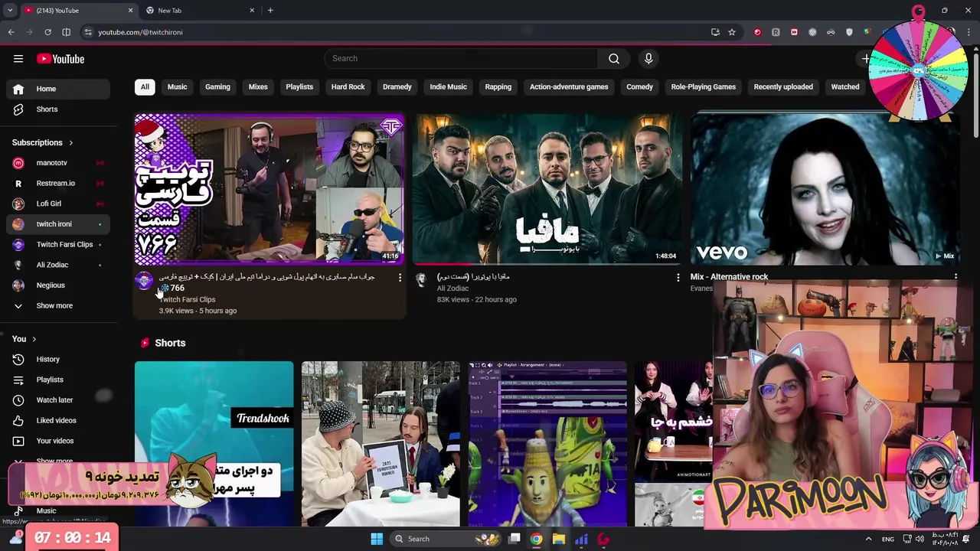
Task: Open File Explorer from taskbar
Action: point(559,539)
